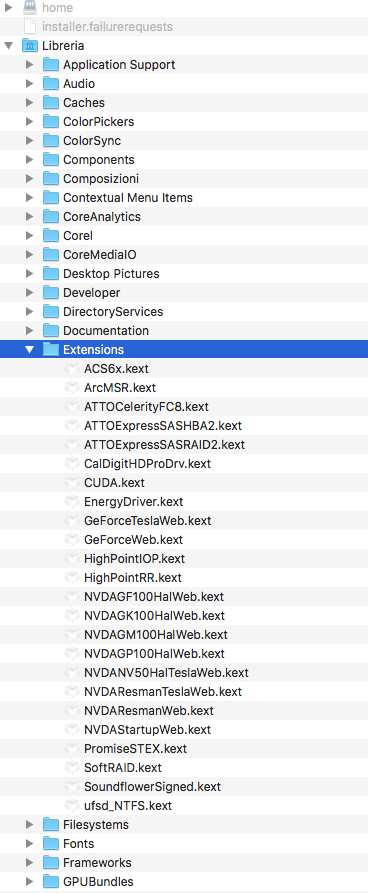The width and height of the screenshot is (368, 893).
Task: Select NVDANV50HalTeslaWeb.kext file name
Action: pos(166,673)
